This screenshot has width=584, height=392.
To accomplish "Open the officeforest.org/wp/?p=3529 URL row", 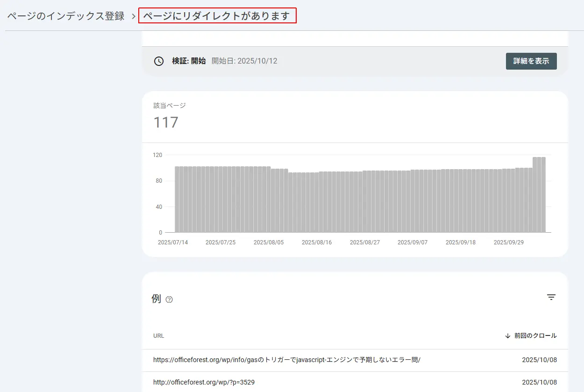I will pyautogui.click(x=204, y=382).
